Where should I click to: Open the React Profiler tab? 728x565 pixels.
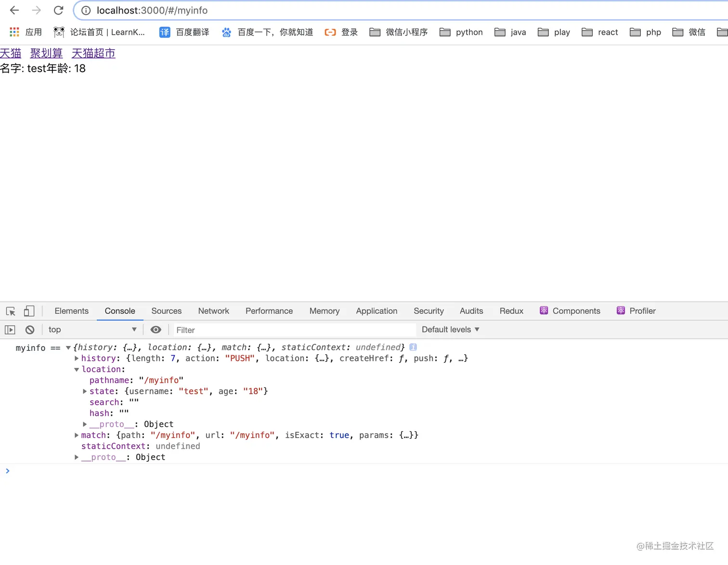pyautogui.click(x=636, y=311)
